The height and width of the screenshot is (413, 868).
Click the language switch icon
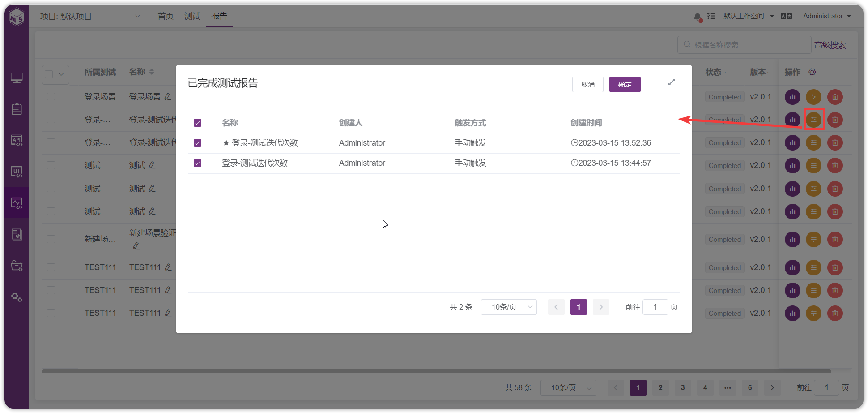(x=786, y=16)
